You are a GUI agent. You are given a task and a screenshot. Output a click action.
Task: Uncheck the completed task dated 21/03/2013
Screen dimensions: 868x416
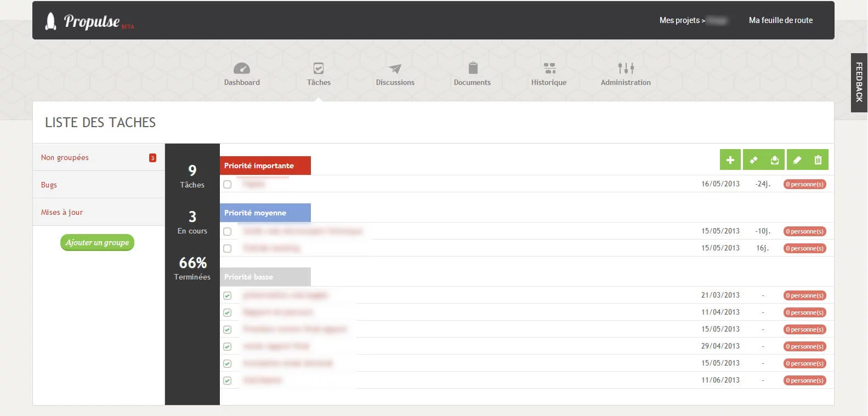[228, 296]
